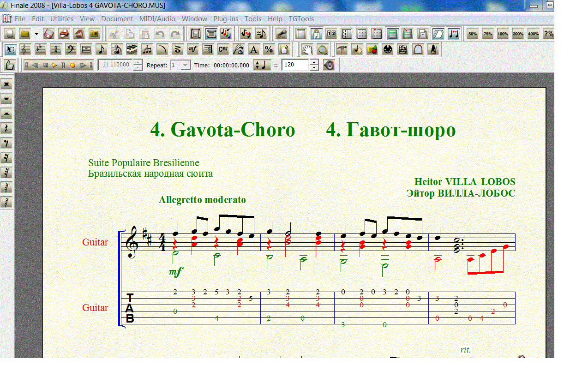Toggle the Show Grid button

pos(362,34)
